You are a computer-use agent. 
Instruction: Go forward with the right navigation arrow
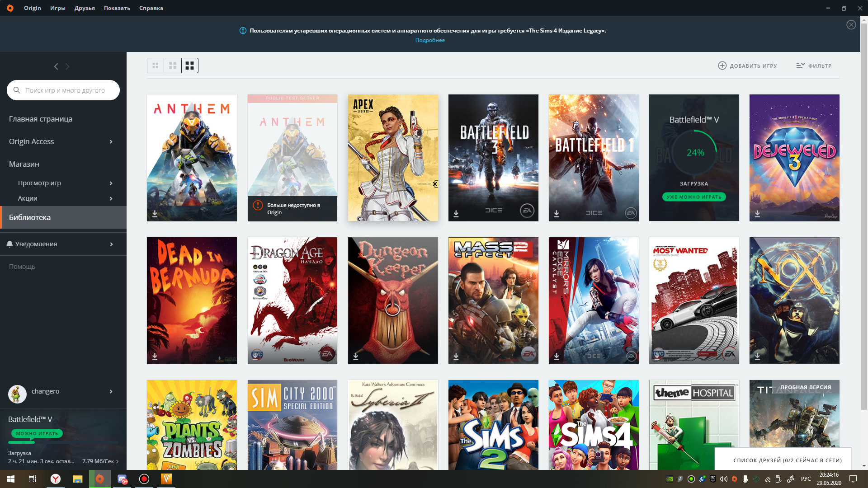pos(67,66)
